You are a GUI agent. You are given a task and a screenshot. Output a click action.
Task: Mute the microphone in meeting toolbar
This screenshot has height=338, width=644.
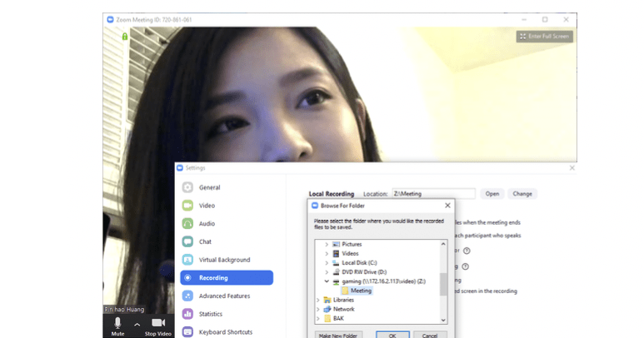(x=117, y=324)
